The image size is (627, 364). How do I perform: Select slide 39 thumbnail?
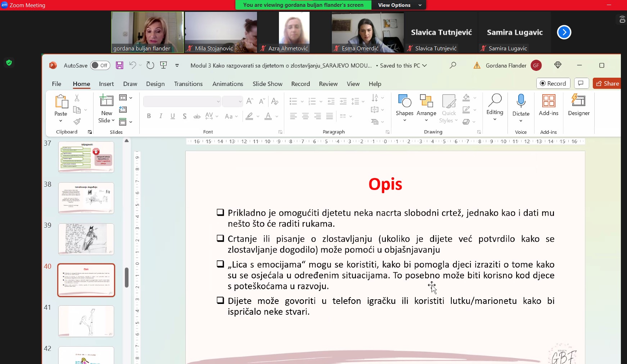pyautogui.click(x=86, y=239)
